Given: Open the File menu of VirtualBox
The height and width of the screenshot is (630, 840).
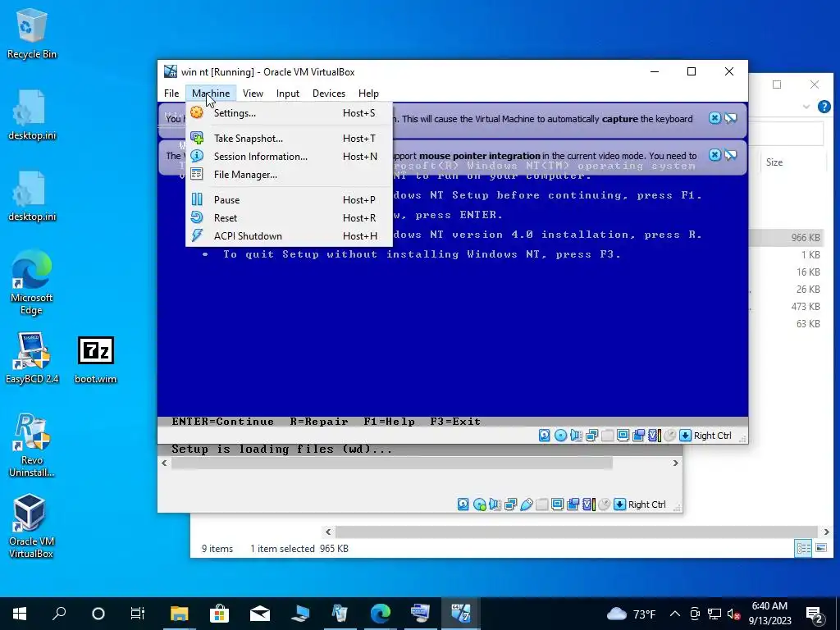Looking at the screenshot, I should (171, 94).
